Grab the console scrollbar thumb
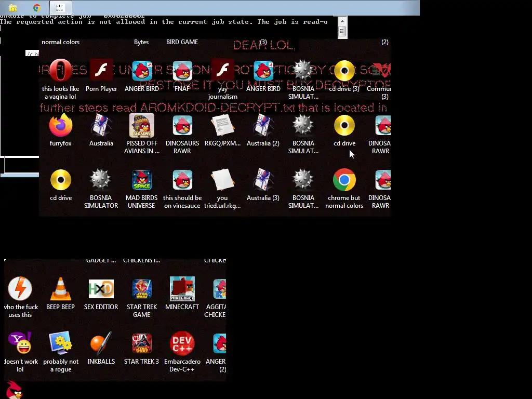 point(342,32)
